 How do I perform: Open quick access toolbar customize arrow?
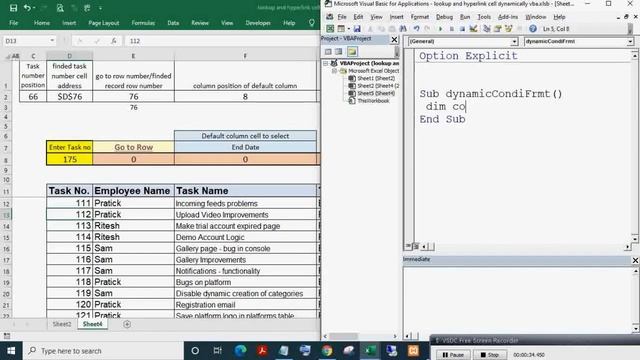point(100,8)
